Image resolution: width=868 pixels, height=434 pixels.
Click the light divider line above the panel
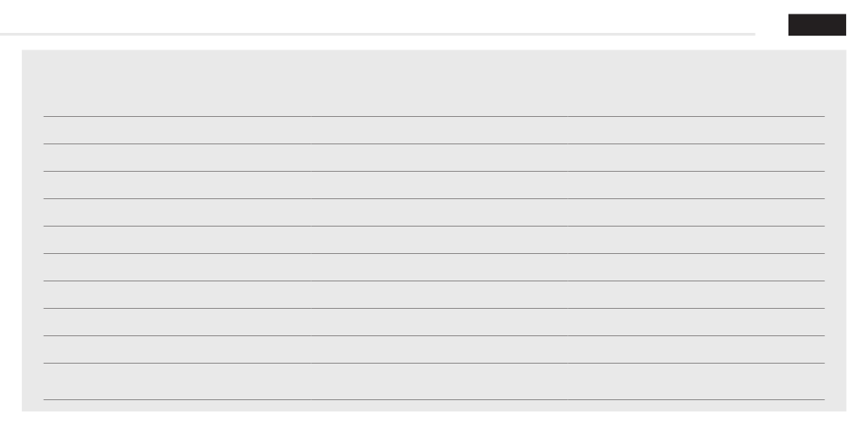(x=365, y=34)
